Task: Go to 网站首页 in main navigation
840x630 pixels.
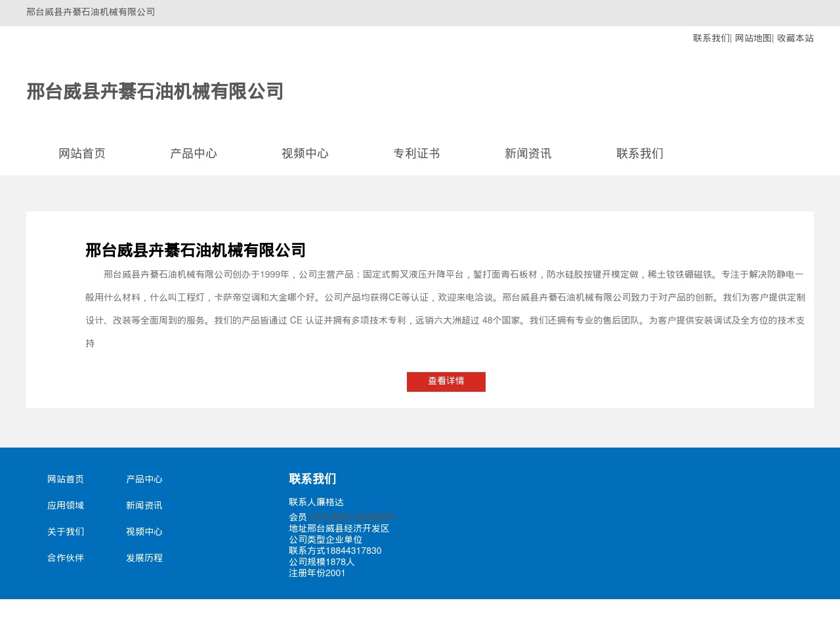Action: click(x=82, y=154)
